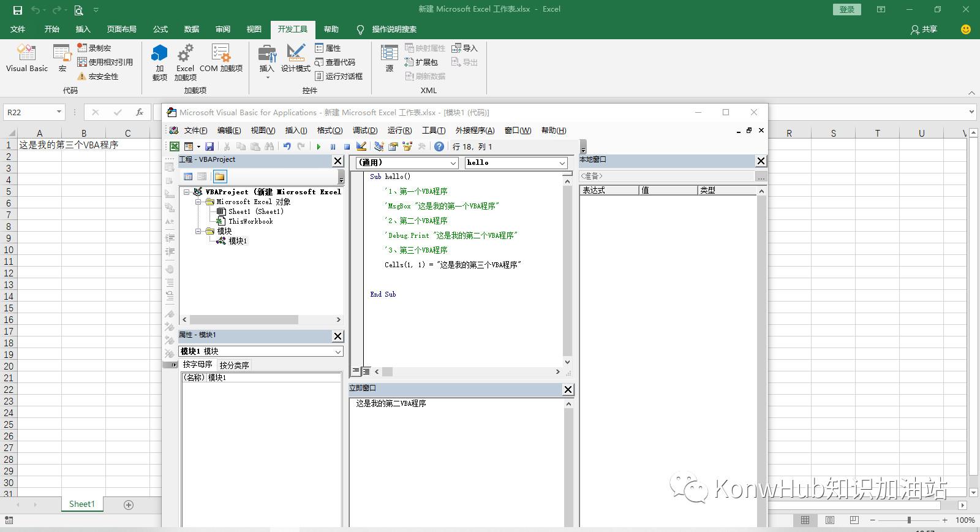Click the find binoculars icon in the VBA toolbar
This screenshot has height=532, width=980.
tap(269, 146)
